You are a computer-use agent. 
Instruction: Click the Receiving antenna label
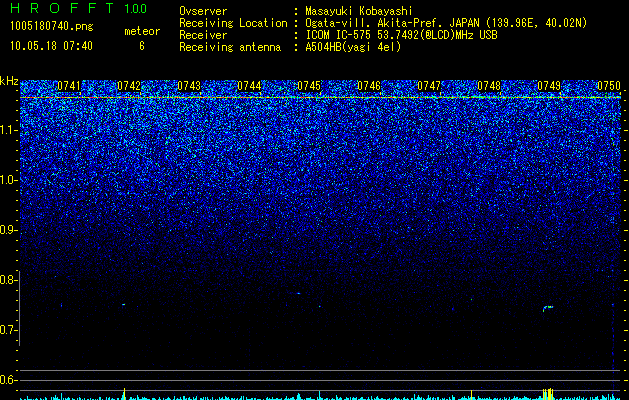coord(230,47)
